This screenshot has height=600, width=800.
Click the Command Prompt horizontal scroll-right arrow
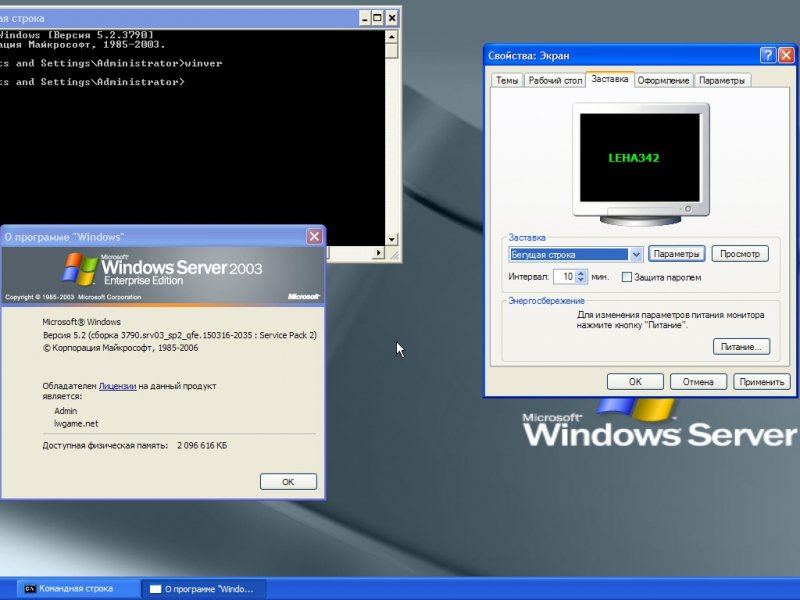pos(379,253)
